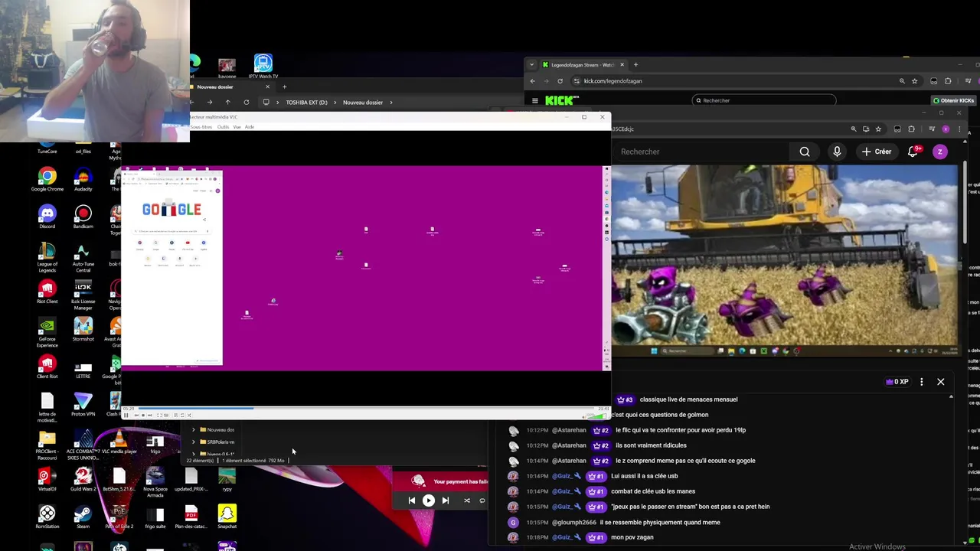Open VLC media player desktop shortcut
The height and width of the screenshot is (551, 980).
119,442
